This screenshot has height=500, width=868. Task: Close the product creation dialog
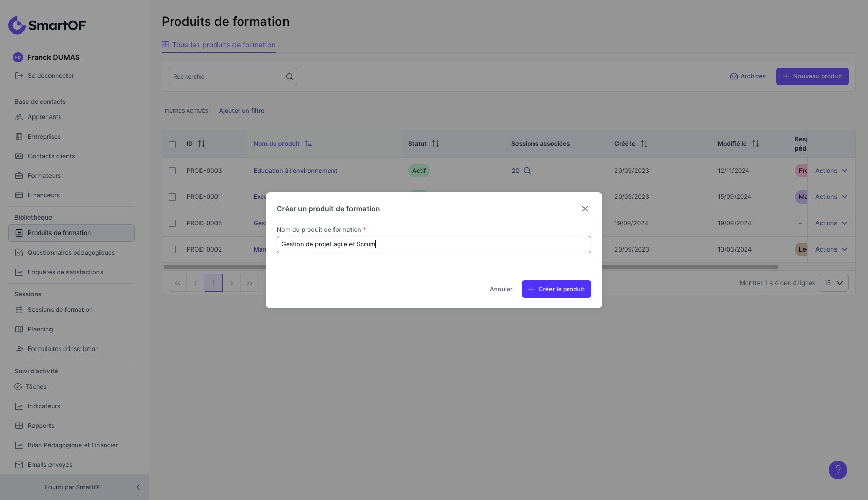click(x=585, y=209)
